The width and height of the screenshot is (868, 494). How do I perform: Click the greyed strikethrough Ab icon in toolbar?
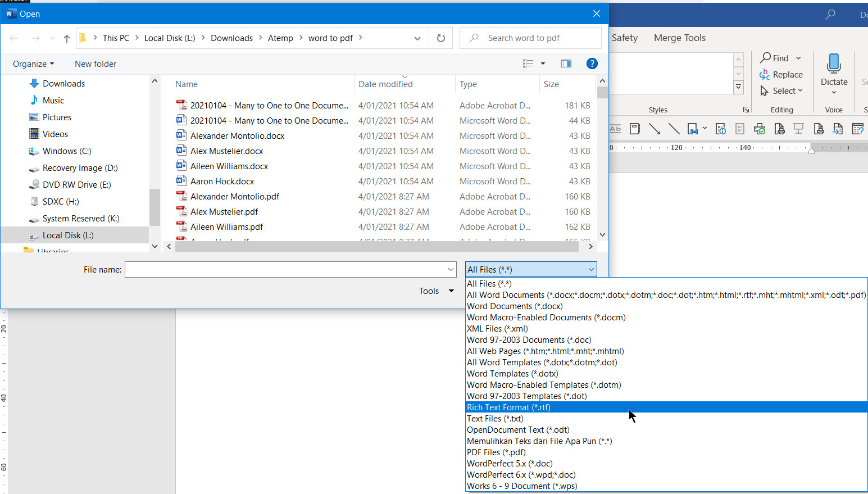point(615,129)
